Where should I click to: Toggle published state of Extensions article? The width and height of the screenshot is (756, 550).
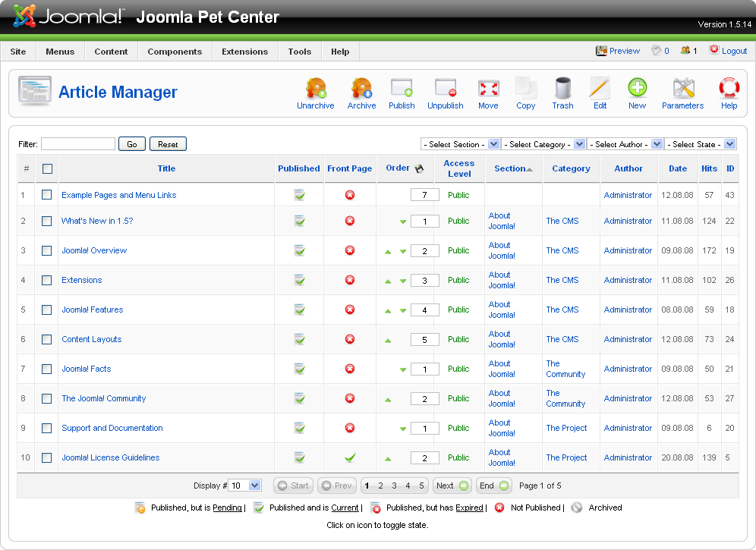[299, 280]
